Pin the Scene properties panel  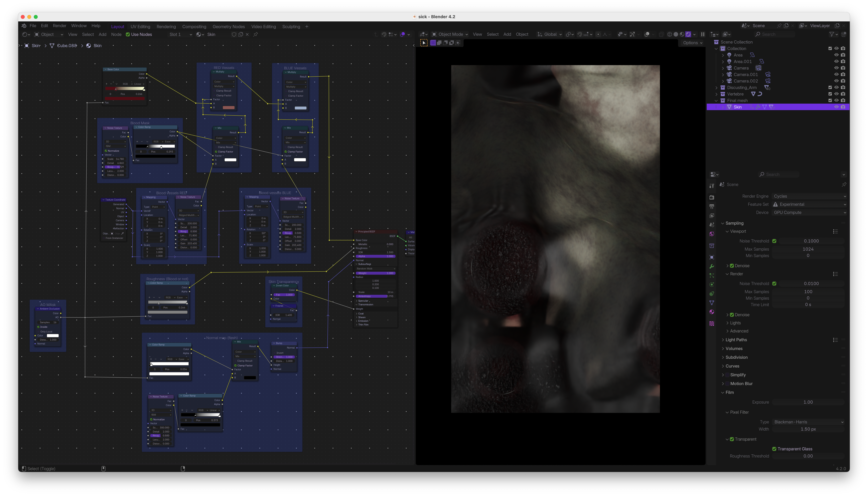coord(844,185)
